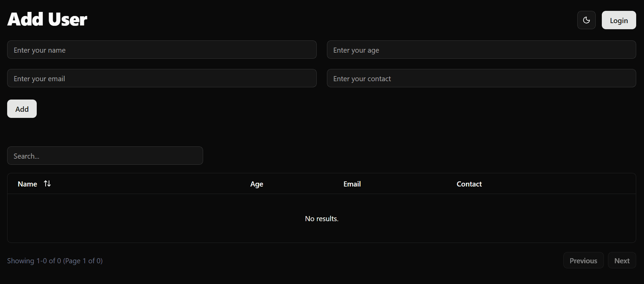Toggle the dark mode moon icon

pos(586,20)
